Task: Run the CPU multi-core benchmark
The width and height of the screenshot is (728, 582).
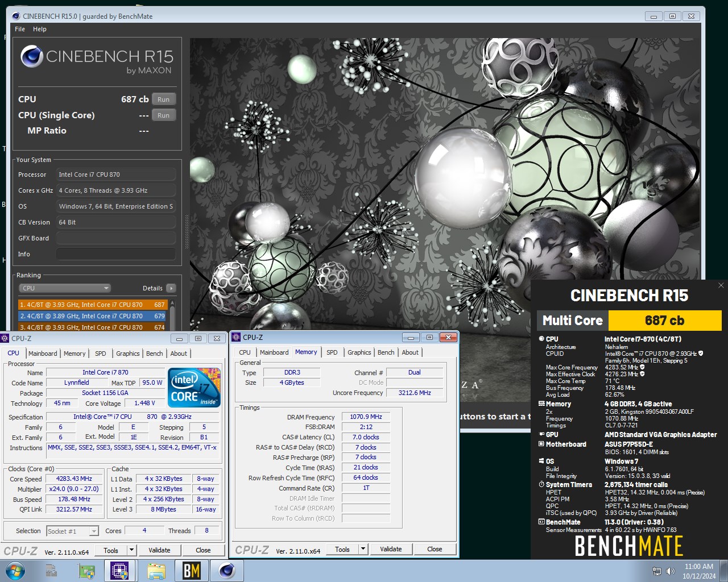Action: click(x=164, y=99)
